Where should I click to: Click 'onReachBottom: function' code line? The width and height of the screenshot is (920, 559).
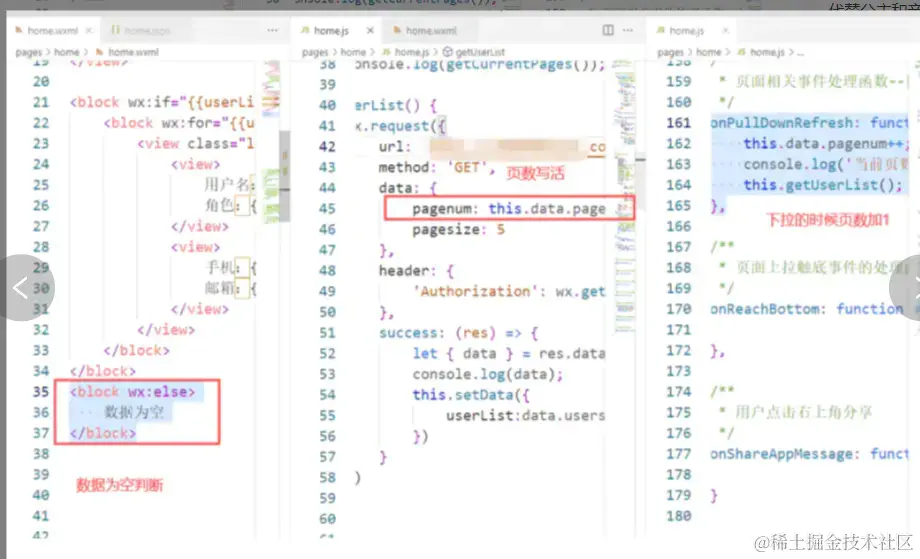[807, 309]
